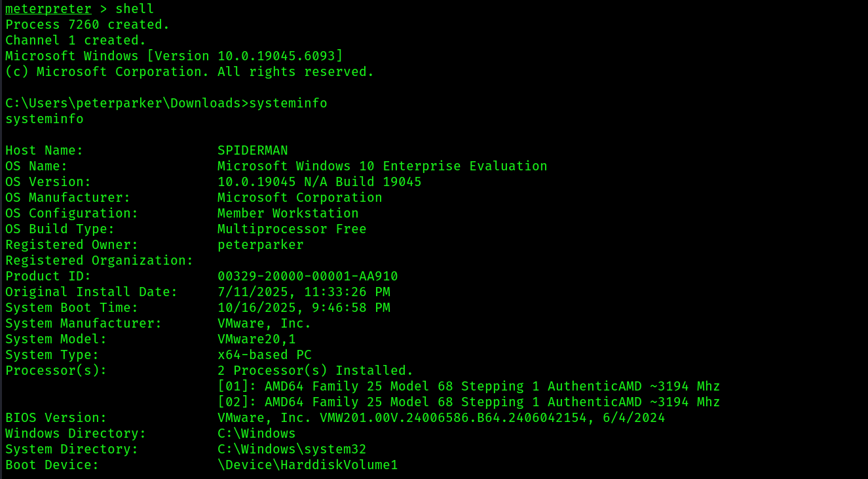This screenshot has height=479, width=868.
Task: Click the 'Multiprocessor Free' value
Action: [x=292, y=229]
